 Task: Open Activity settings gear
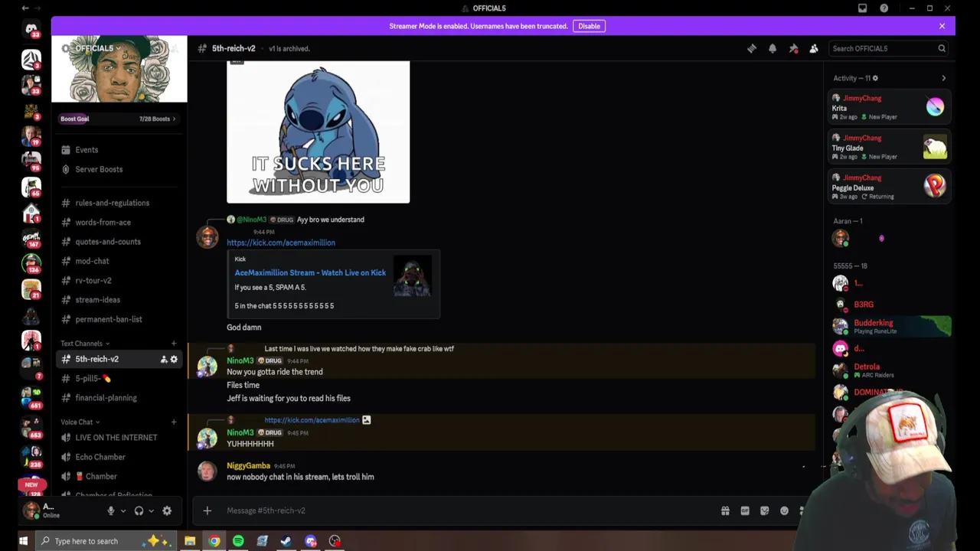(875, 78)
